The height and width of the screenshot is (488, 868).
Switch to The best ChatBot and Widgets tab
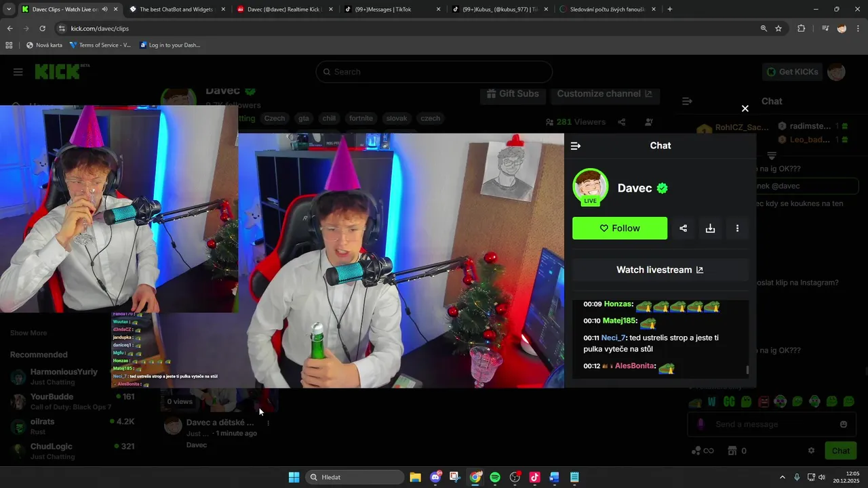tap(176, 9)
